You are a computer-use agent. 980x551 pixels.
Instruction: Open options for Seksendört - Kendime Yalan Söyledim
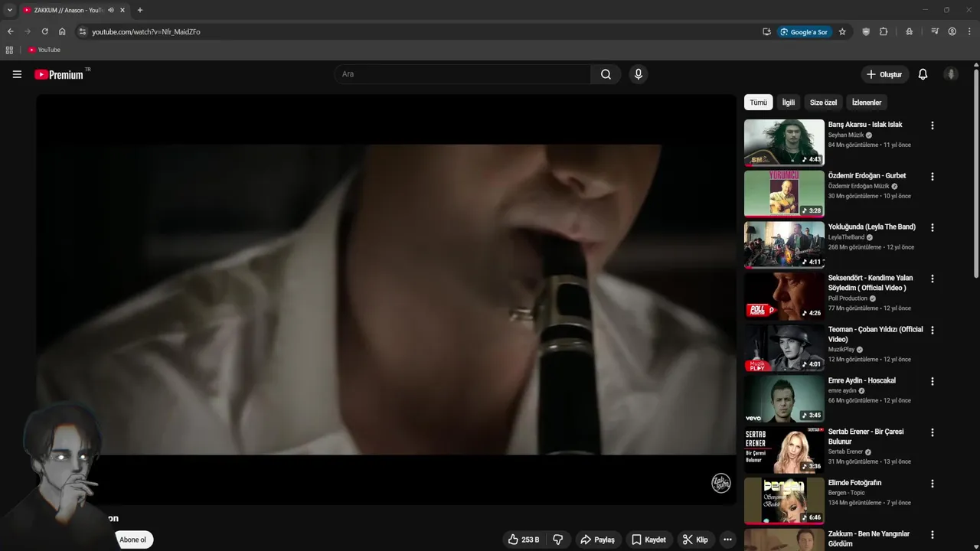click(x=932, y=279)
